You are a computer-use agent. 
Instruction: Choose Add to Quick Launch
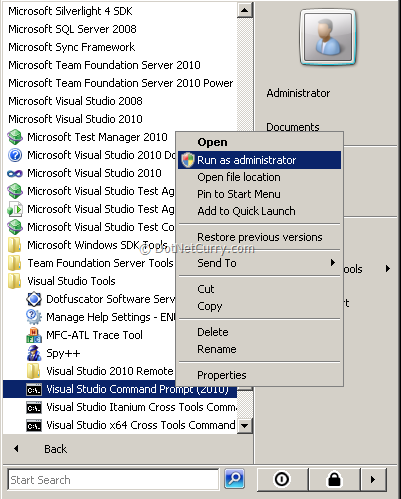(x=259, y=211)
